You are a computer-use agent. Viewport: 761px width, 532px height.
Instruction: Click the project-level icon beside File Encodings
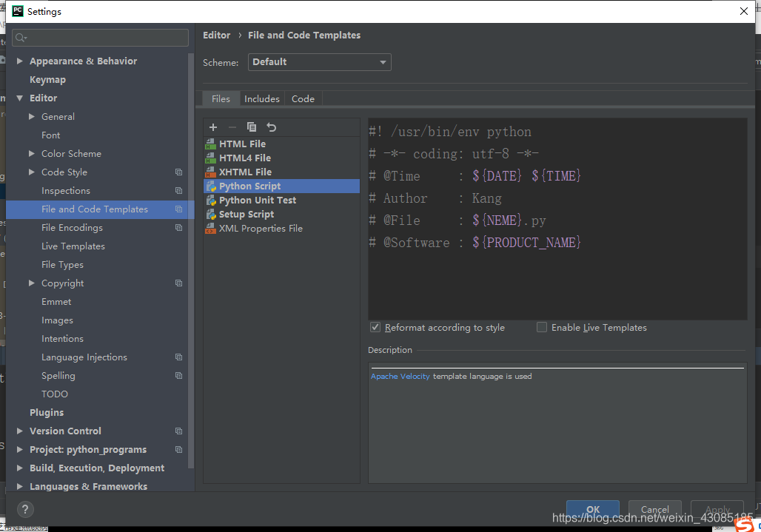click(178, 227)
